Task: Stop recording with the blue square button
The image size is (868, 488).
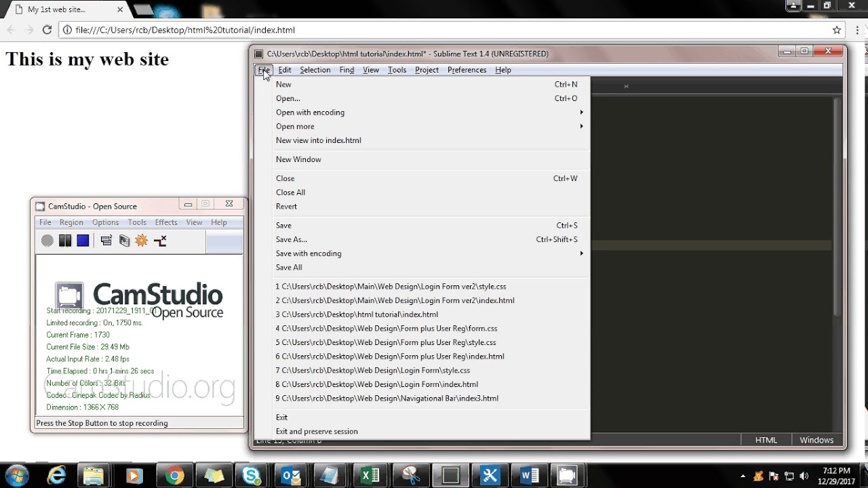Action: point(83,241)
